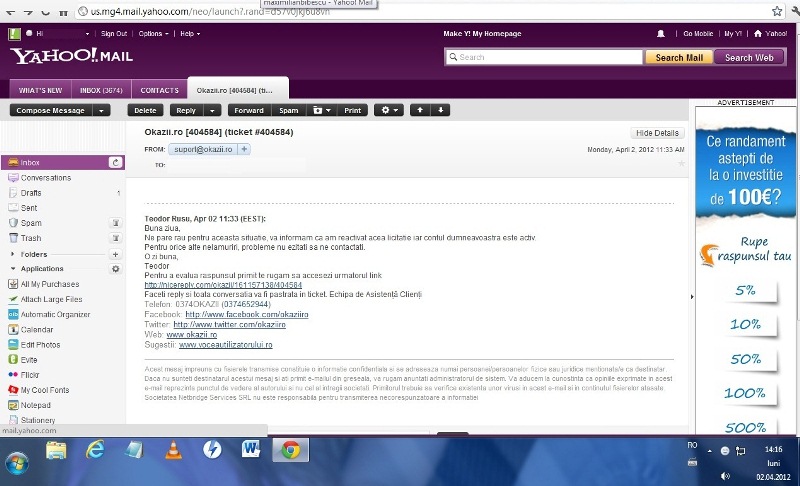Click the notifications bell icon
The image size is (800, 486).
pos(661,33)
